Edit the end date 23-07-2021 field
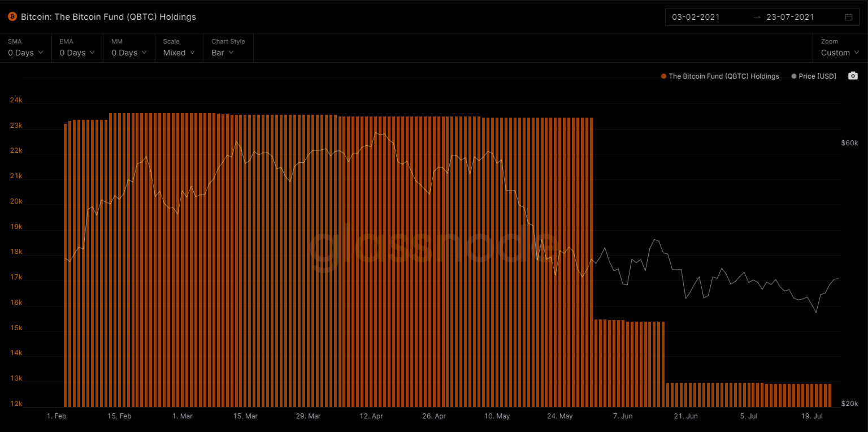This screenshot has width=868, height=432. click(790, 17)
